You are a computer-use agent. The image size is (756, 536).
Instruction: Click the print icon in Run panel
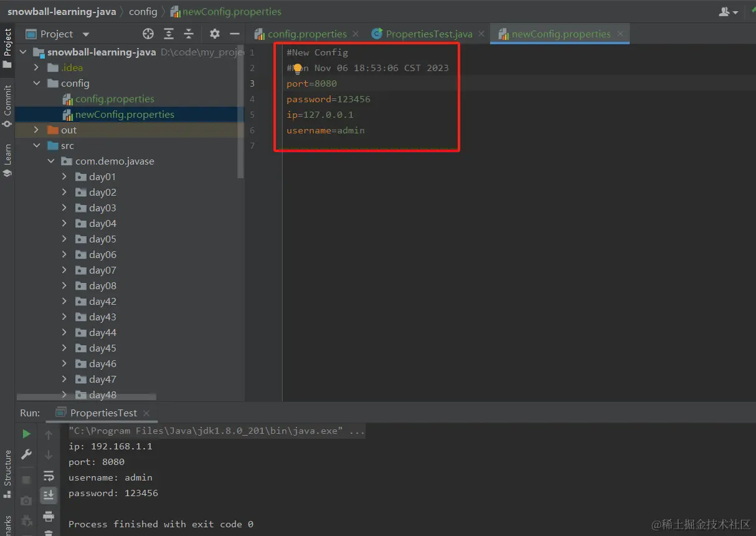tap(49, 517)
